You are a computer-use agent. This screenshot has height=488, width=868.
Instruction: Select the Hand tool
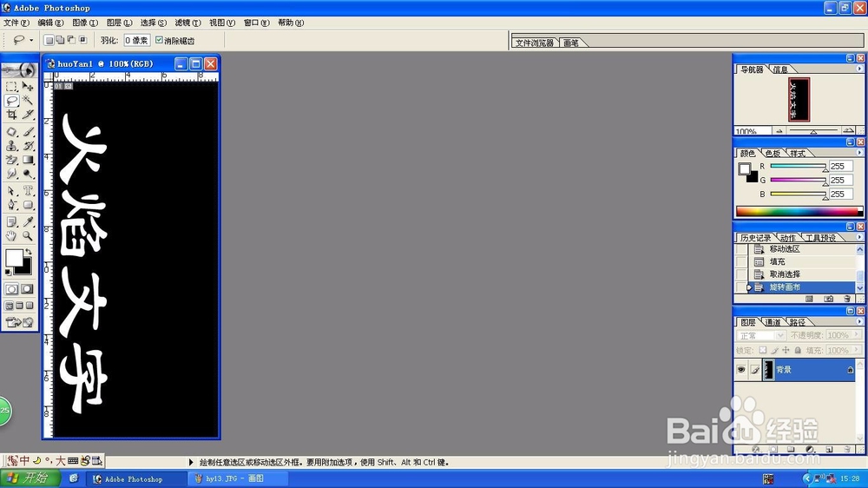[x=11, y=236]
